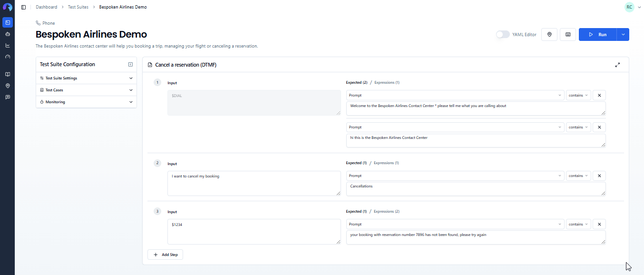Click the Add Step button
Screen dimensions: 644x275
tap(165, 255)
